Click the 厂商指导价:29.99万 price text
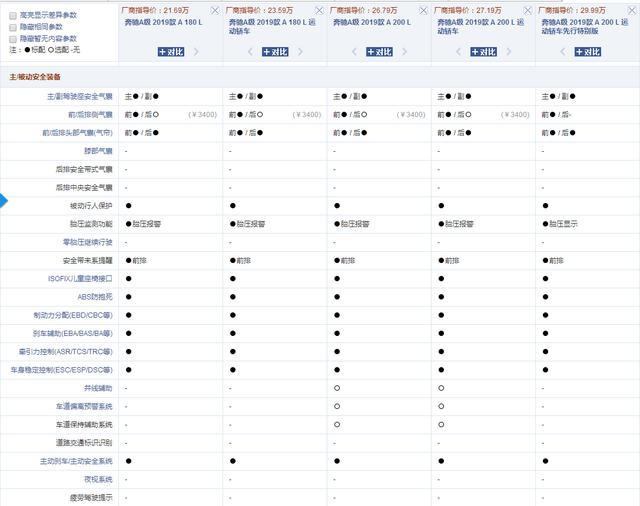The width and height of the screenshot is (640, 506). pyautogui.click(x=572, y=11)
